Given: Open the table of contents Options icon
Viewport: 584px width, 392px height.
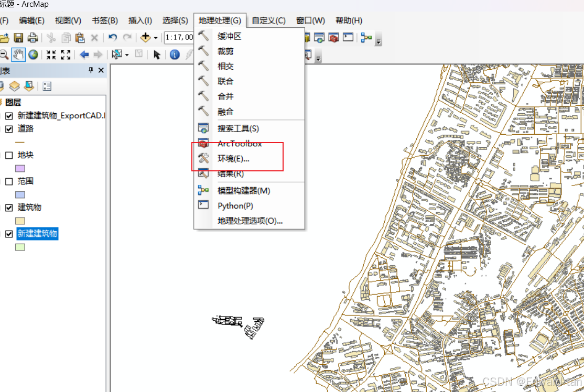Looking at the screenshot, I should click(x=47, y=86).
